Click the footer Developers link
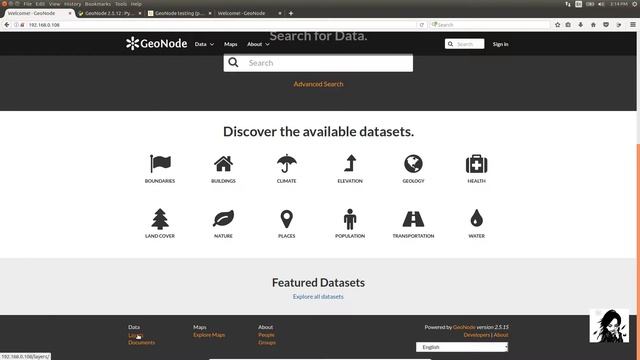Screen dimensions: 640x360 (x=476, y=335)
